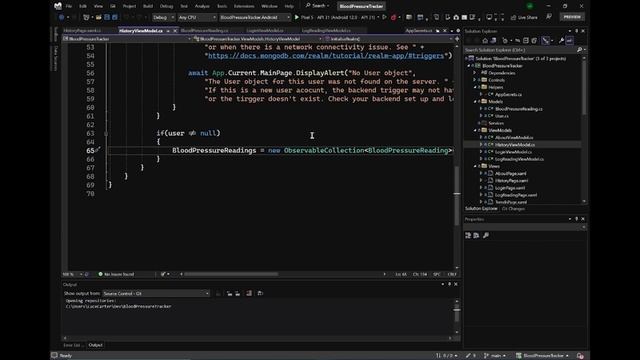Click the main branch indicator in status bar

pos(495,356)
